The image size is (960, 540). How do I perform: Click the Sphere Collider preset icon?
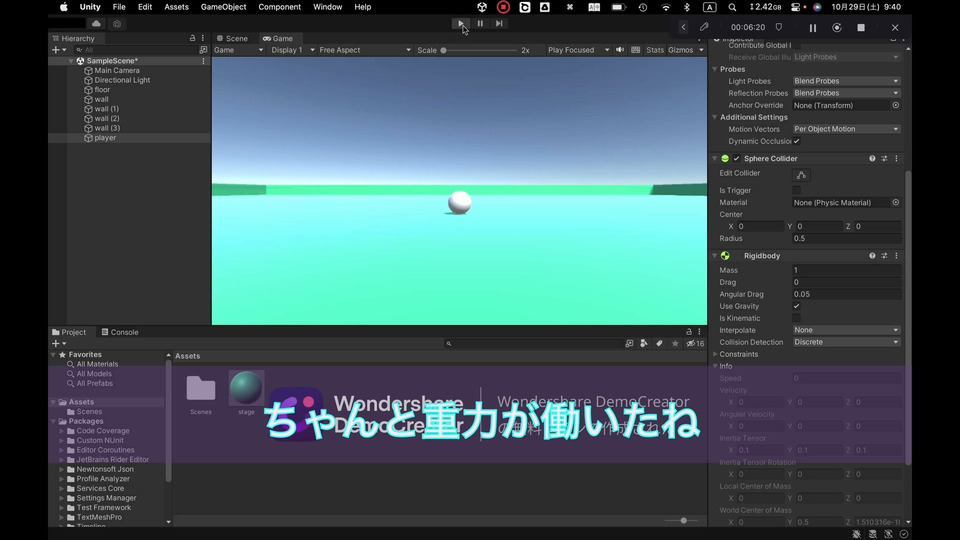[884, 158]
